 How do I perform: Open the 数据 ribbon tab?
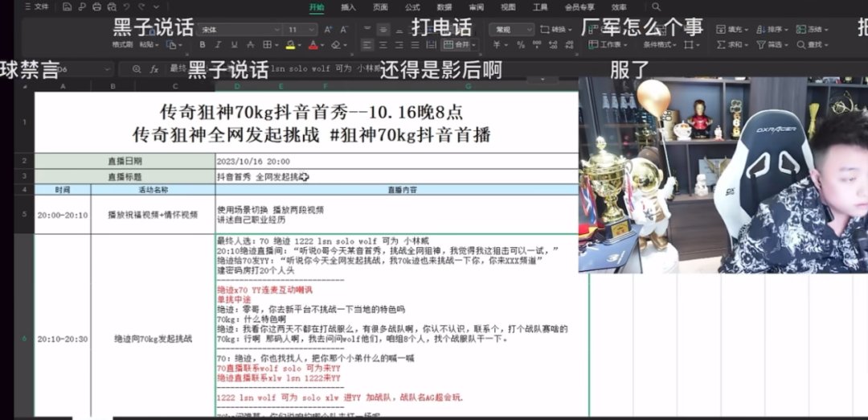tap(444, 7)
